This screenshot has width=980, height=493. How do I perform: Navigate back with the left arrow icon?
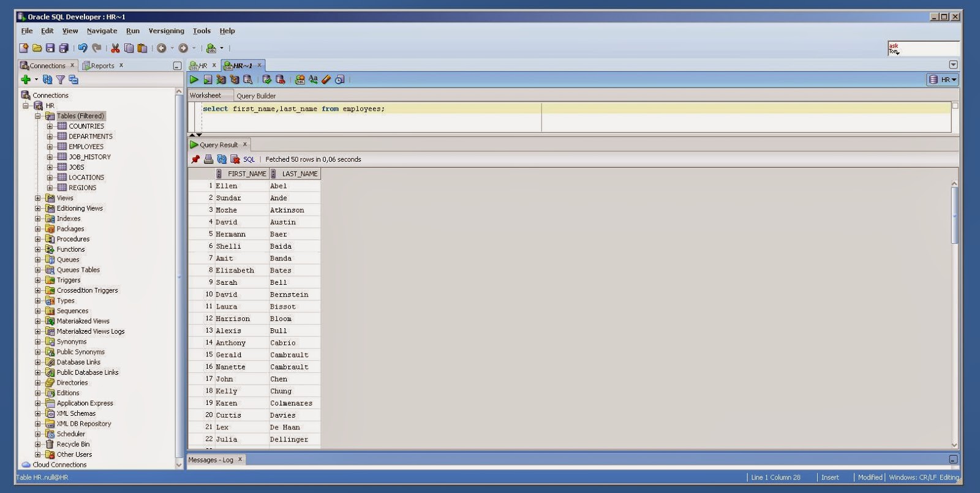click(162, 48)
